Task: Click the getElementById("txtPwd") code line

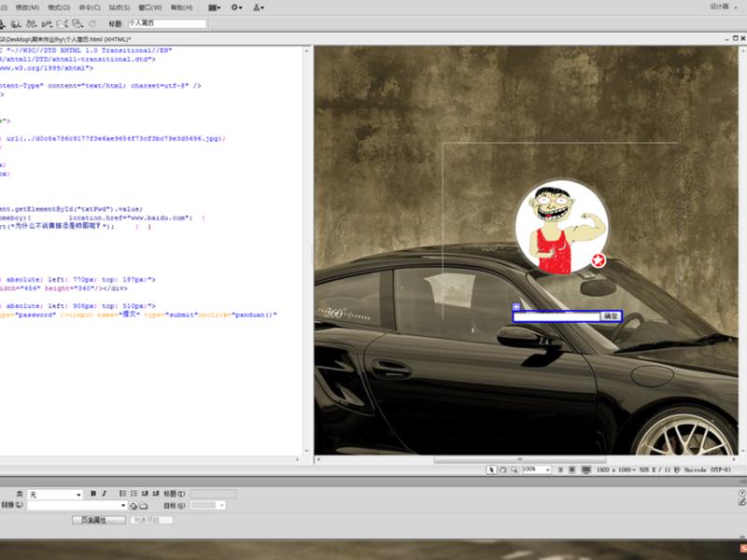Action: [72, 209]
